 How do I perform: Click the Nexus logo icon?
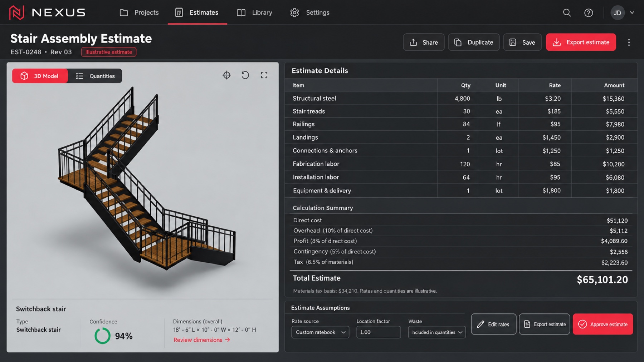[x=16, y=13]
